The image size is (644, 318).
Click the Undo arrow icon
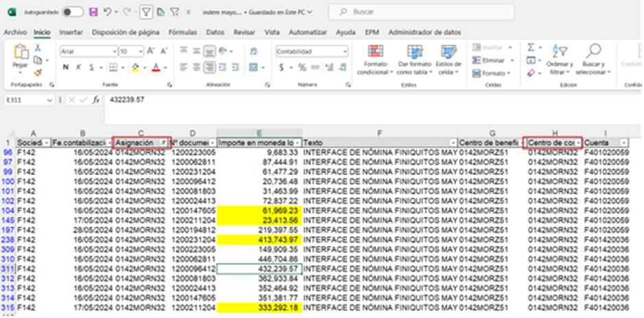click(106, 12)
